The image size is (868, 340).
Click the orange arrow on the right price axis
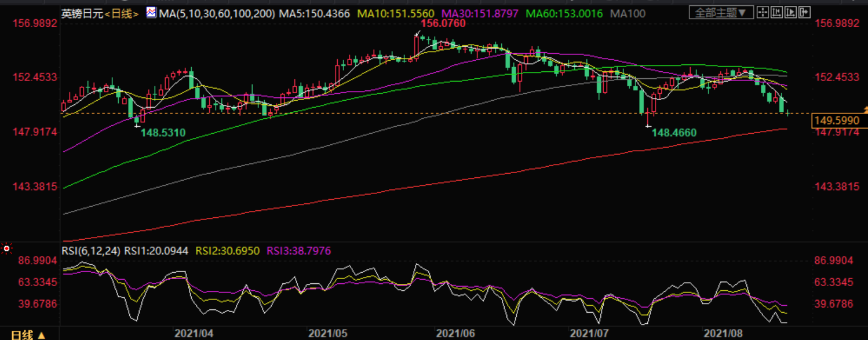click(x=865, y=109)
